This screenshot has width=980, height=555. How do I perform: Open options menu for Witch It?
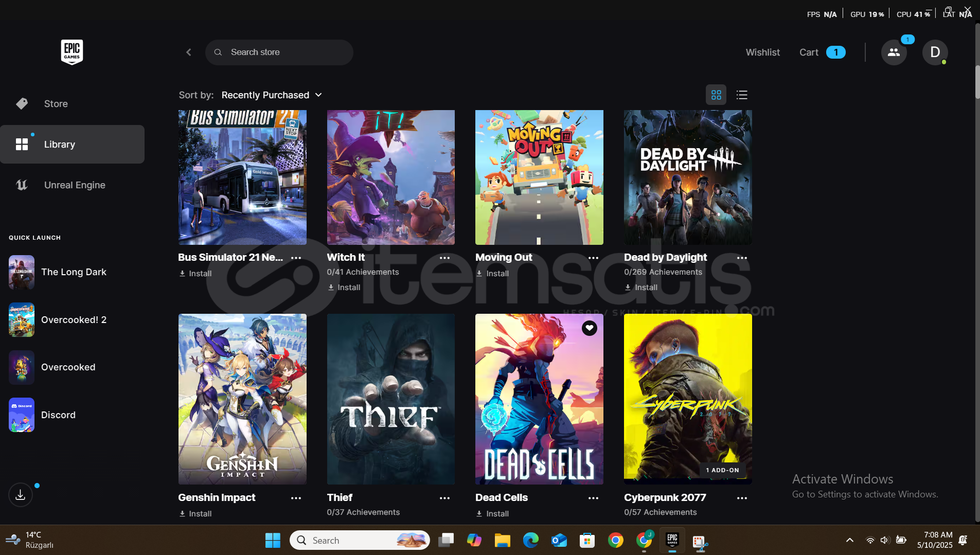point(445,258)
